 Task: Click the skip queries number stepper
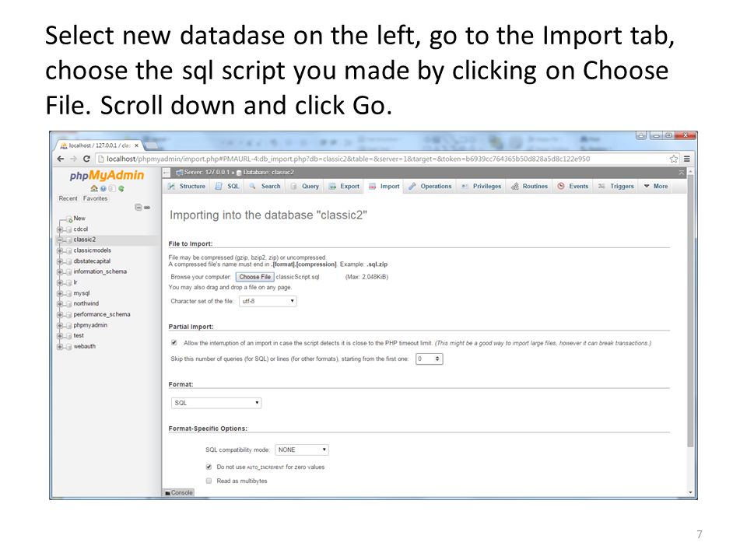pos(437,359)
